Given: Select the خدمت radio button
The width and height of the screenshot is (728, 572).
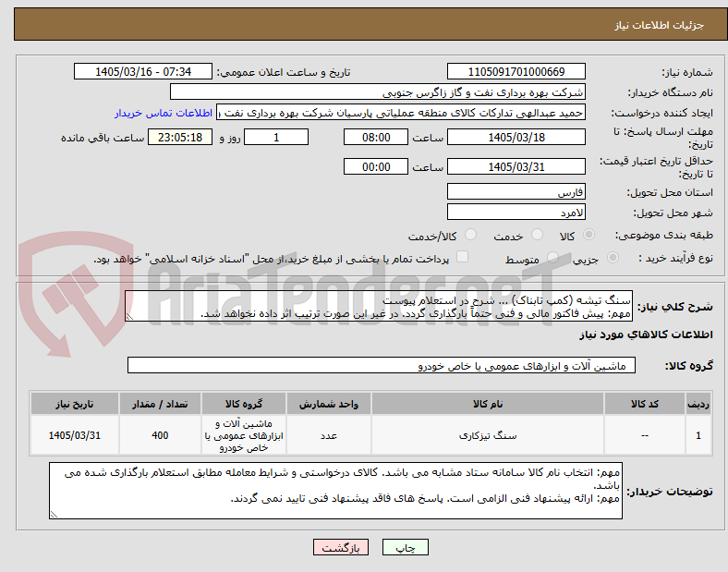Looking at the screenshot, I should 537,235.
